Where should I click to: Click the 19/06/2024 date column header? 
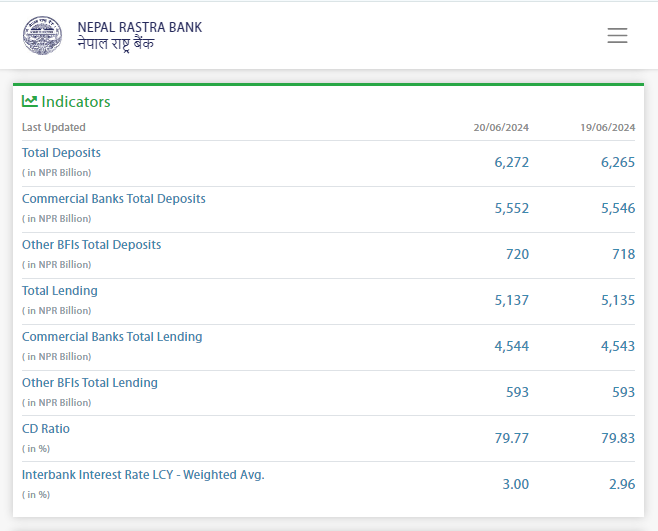tap(607, 127)
